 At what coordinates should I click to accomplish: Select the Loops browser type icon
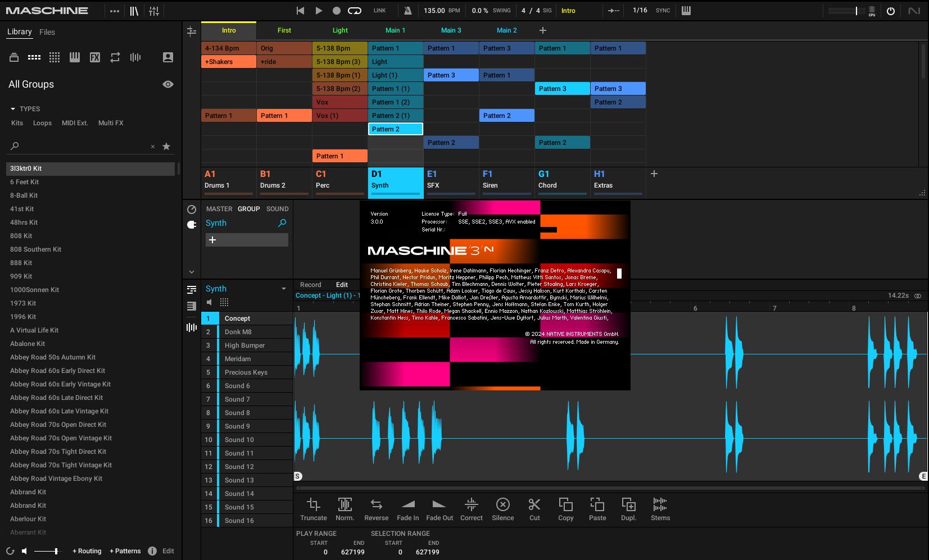click(115, 57)
